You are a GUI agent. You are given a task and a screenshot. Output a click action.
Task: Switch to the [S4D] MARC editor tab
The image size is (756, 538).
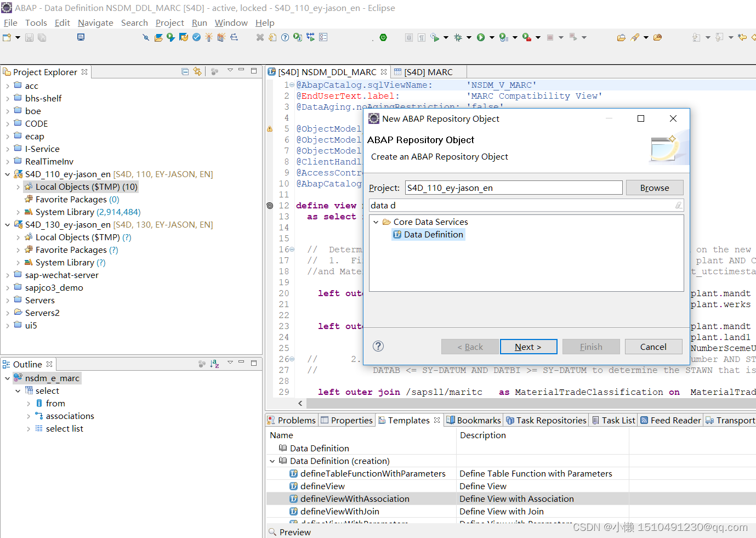428,72
